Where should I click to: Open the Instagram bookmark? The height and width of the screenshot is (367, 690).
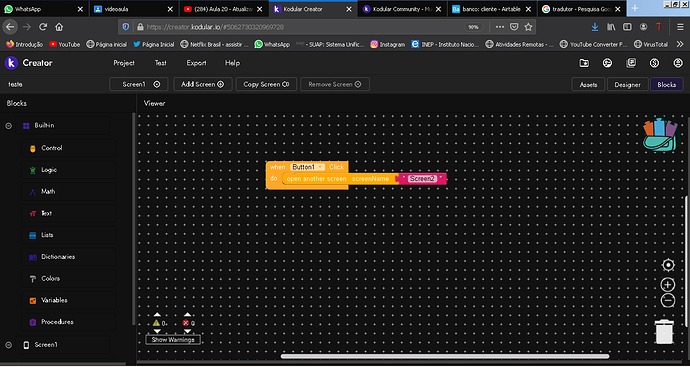coord(388,44)
